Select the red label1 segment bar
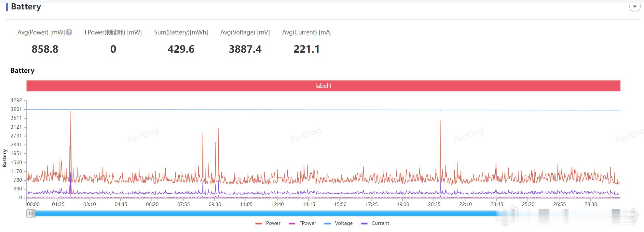This screenshot has height=232, width=644. (x=323, y=86)
